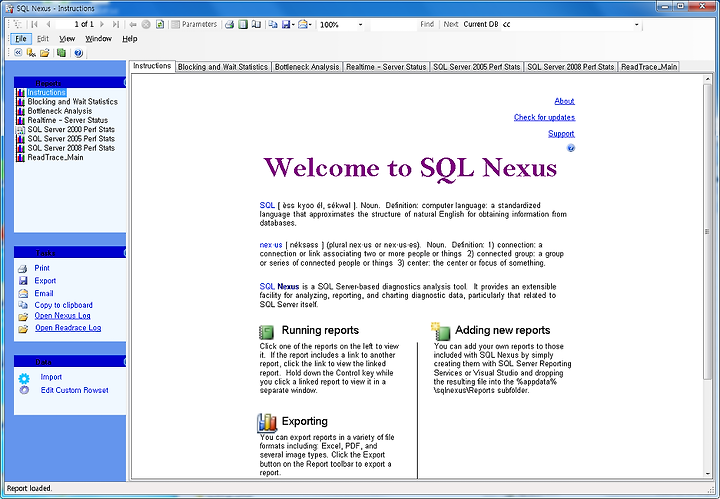
Task: Open the Edit menu
Action: 43,39
